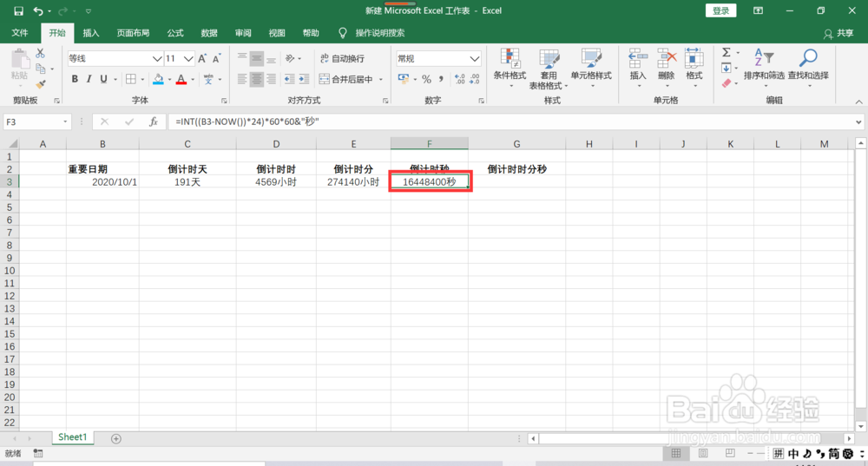Viewport: 868px width, 466px height.
Task: Click the Copy icon in clipboard group
Action: [x=41, y=69]
